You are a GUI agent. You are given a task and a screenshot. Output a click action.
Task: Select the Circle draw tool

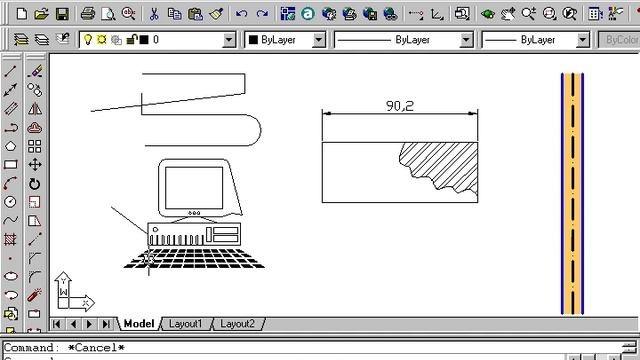pyautogui.click(x=10, y=202)
